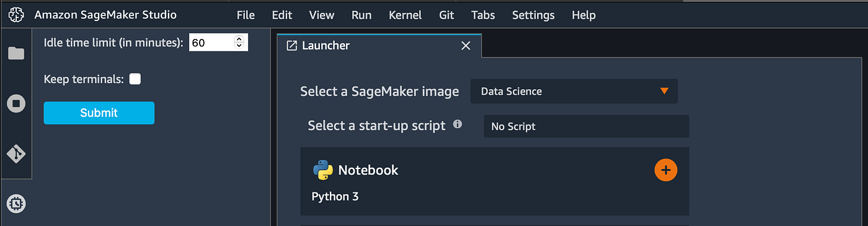Select the Python 3 notebook option

click(335, 197)
